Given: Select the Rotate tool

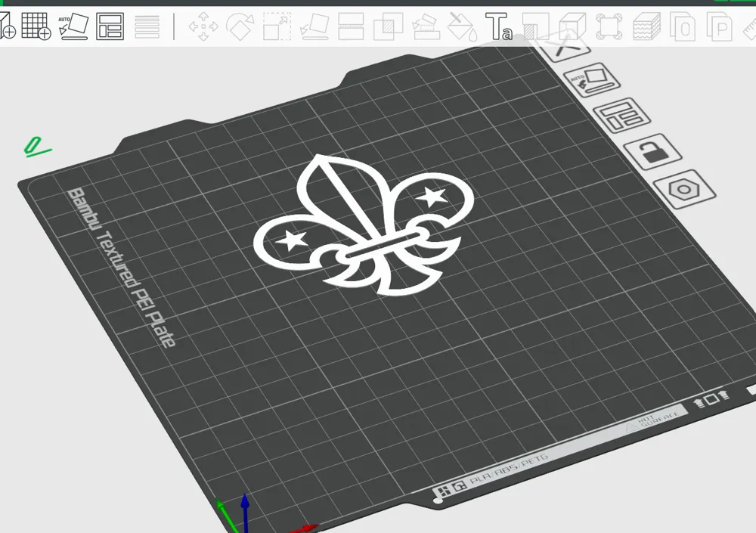Looking at the screenshot, I should tap(240, 26).
